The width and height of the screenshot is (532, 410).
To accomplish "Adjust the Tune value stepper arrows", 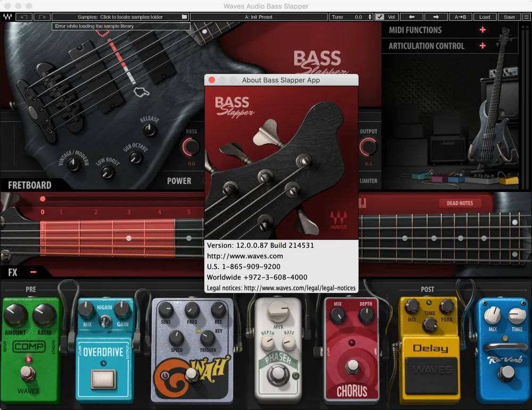I will click(370, 16).
